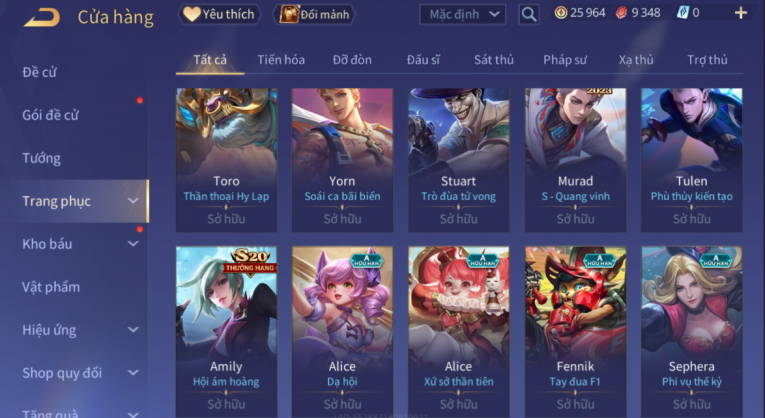Open Yêu thích favorites heart button
The image size is (765, 418).
pyautogui.click(x=220, y=14)
